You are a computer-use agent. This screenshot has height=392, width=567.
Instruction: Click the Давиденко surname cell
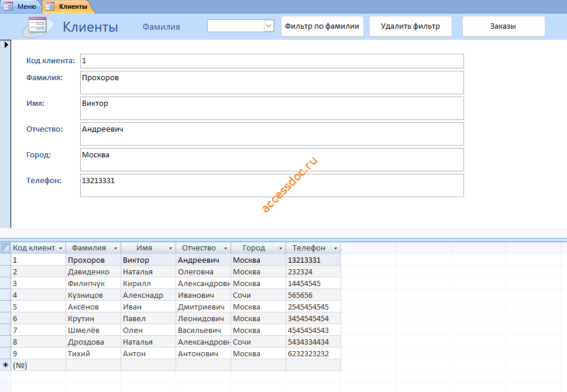tap(93, 271)
